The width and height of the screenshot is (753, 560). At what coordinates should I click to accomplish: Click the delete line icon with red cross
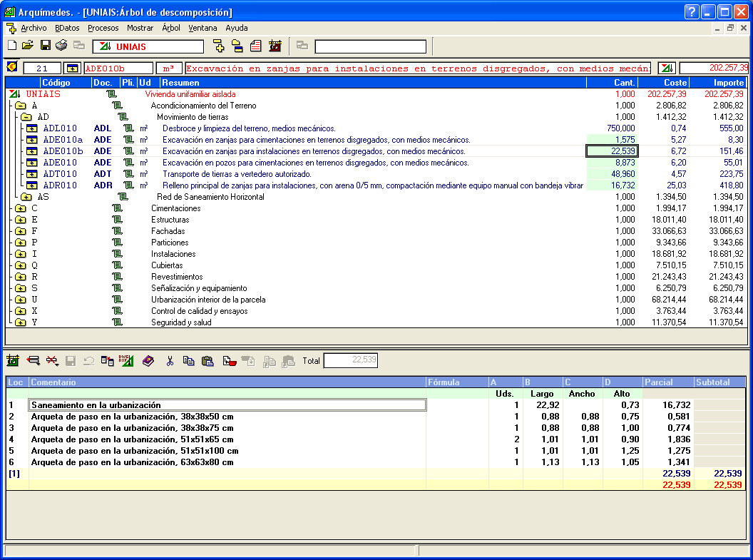click(52, 360)
